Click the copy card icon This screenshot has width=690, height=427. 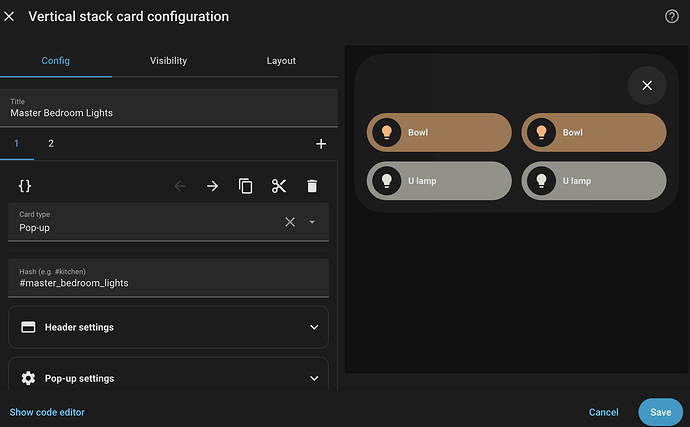[x=246, y=186]
